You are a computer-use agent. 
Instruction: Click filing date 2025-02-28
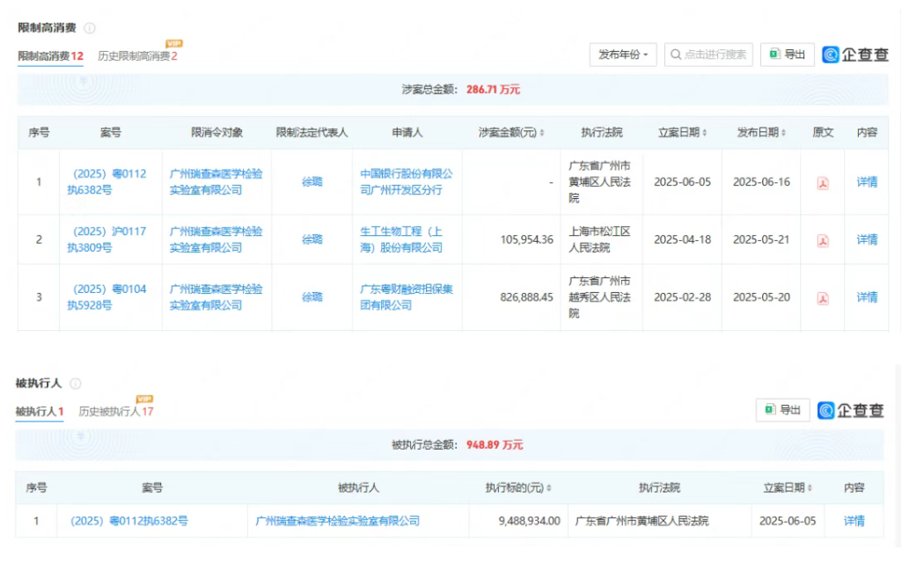(x=682, y=297)
